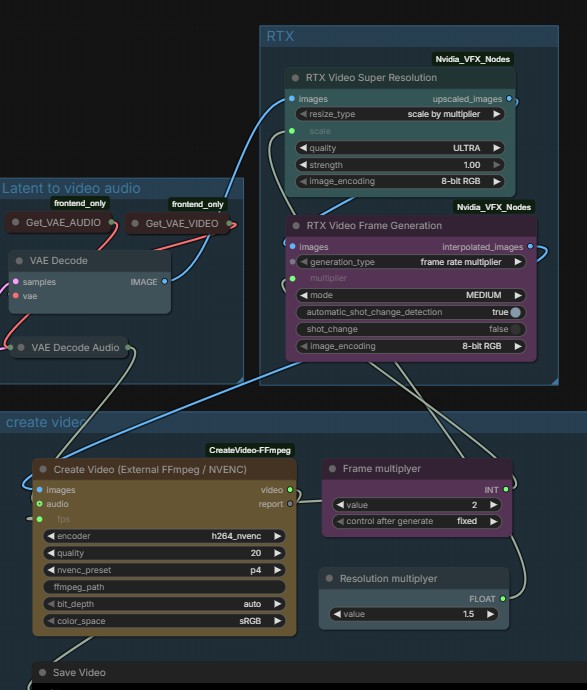Click VAE Decode samples input socket
The width and height of the screenshot is (587, 690).
[x=16, y=282]
